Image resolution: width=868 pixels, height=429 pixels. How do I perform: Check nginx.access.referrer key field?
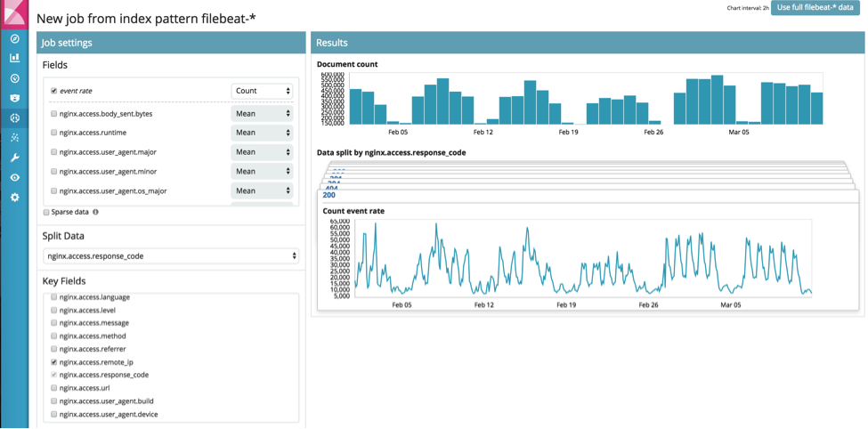[x=53, y=349]
